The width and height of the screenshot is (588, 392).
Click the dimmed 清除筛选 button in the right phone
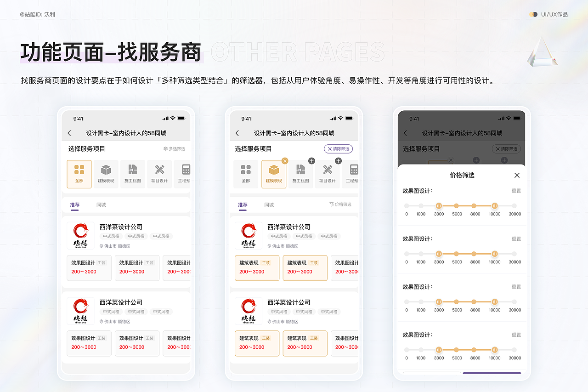point(506,149)
